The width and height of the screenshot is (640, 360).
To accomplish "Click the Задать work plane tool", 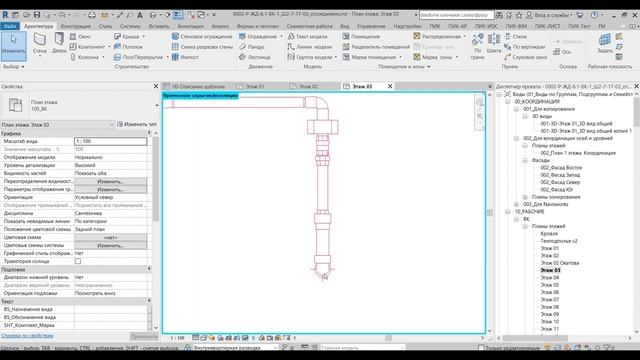I will (604, 43).
